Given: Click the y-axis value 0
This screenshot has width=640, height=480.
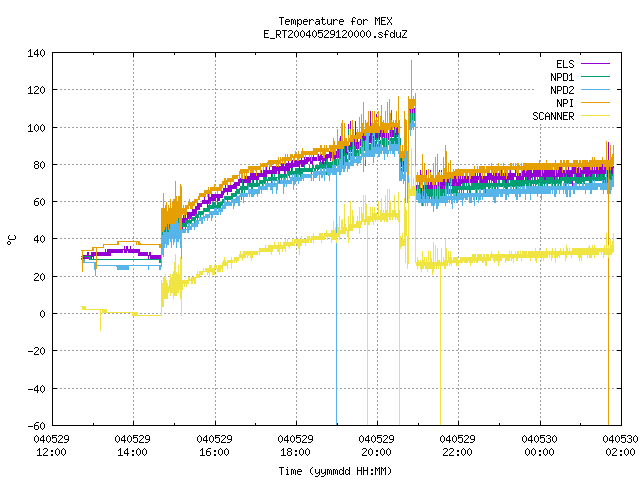Looking at the screenshot, I should pyautogui.click(x=42, y=314).
